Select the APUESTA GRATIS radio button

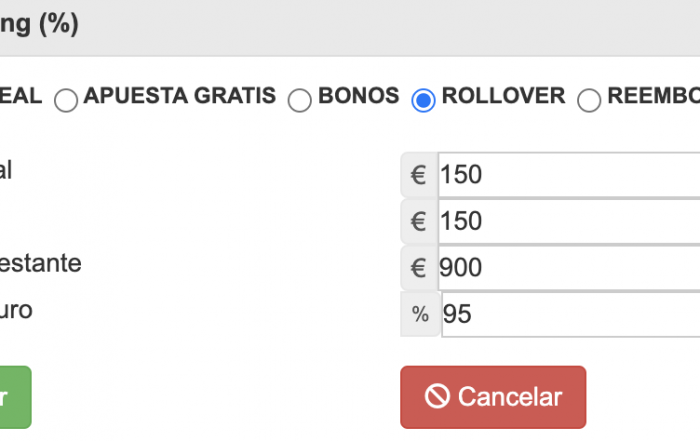[x=66, y=100]
